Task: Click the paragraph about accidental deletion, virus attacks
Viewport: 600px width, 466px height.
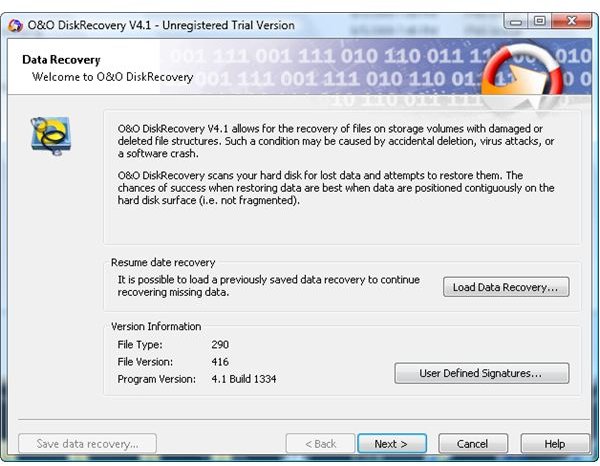Action: coord(336,141)
